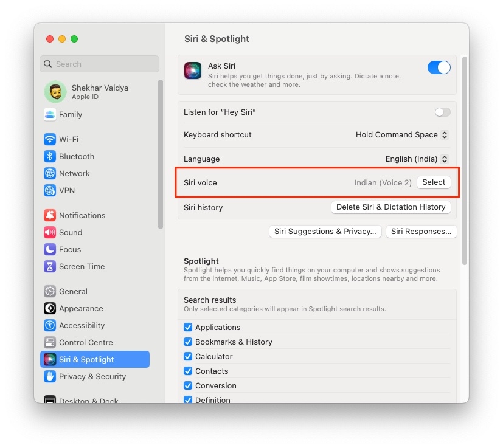This screenshot has height=448, width=503.
Task: Click the Focus moon icon
Action: pyautogui.click(x=50, y=249)
